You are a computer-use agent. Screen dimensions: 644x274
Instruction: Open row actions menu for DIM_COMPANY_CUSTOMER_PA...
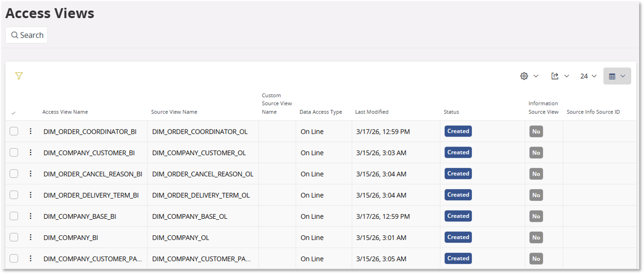click(x=30, y=259)
